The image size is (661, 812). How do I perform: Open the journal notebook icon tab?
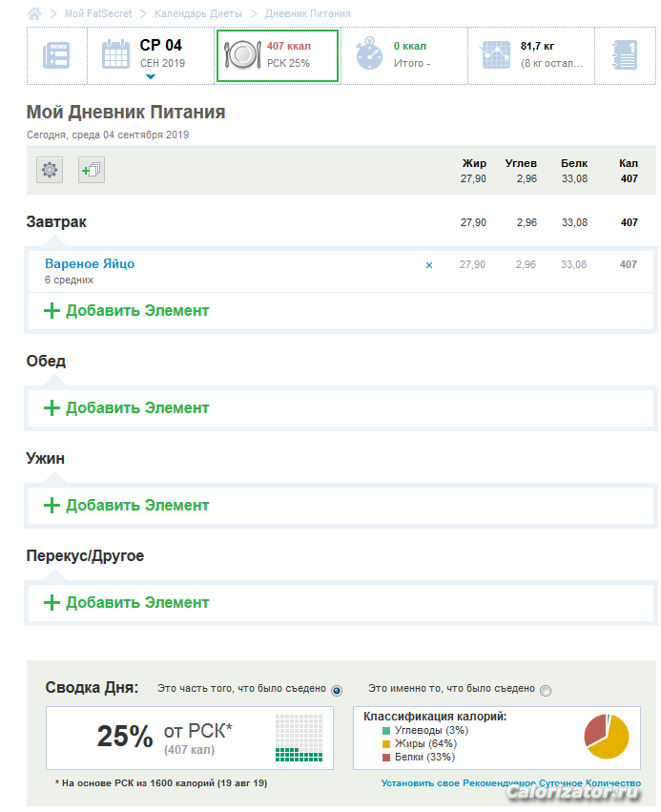(x=625, y=54)
